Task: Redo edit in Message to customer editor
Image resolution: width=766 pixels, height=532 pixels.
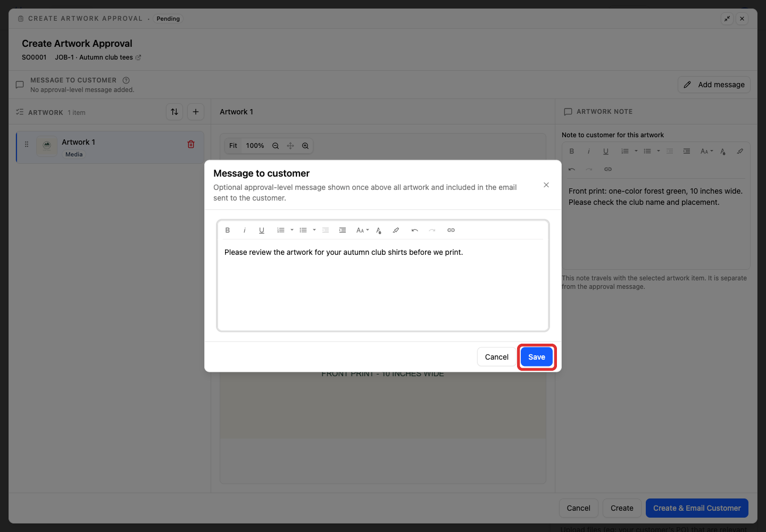Action: [432, 230]
